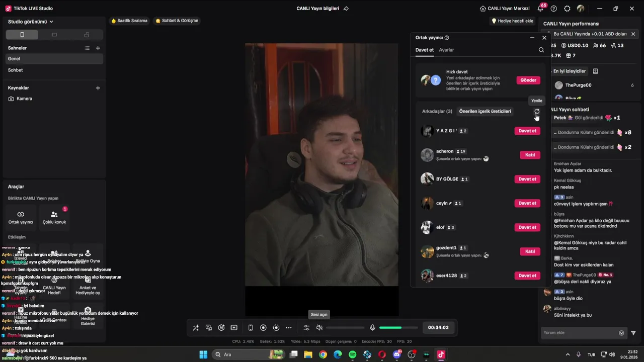Screen dimensions: 644x362
Task: Close the Ortak yayıncı panel
Action: pyautogui.click(x=544, y=38)
